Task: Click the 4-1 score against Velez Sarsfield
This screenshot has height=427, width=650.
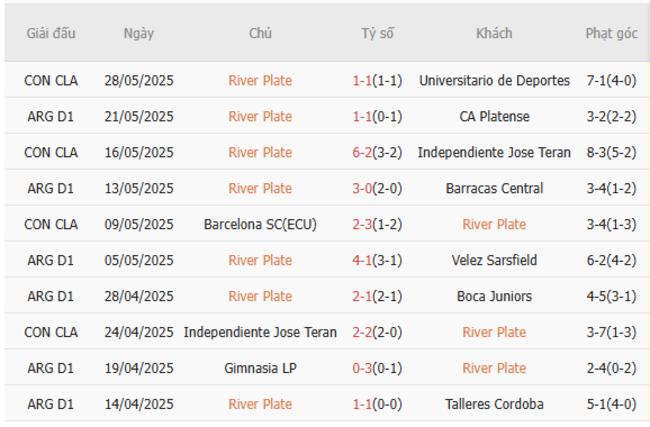Action: tap(363, 260)
